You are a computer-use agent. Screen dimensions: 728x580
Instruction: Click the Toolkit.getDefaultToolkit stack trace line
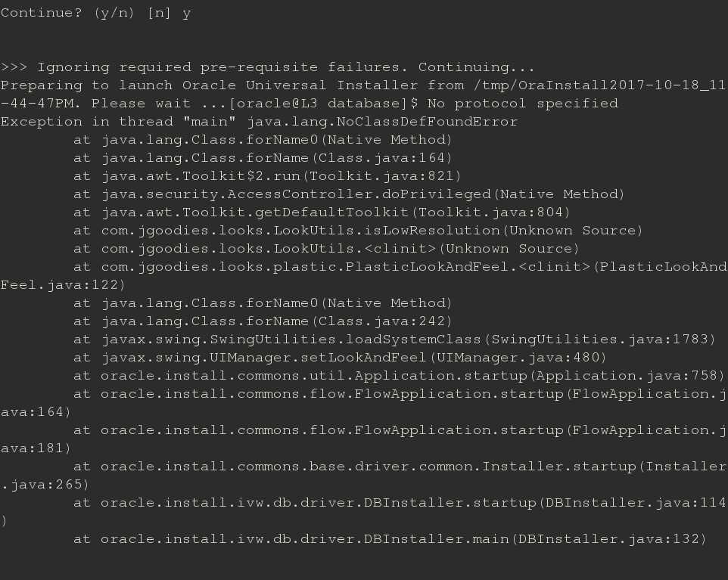pyautogui.click(x=322, y=212)
